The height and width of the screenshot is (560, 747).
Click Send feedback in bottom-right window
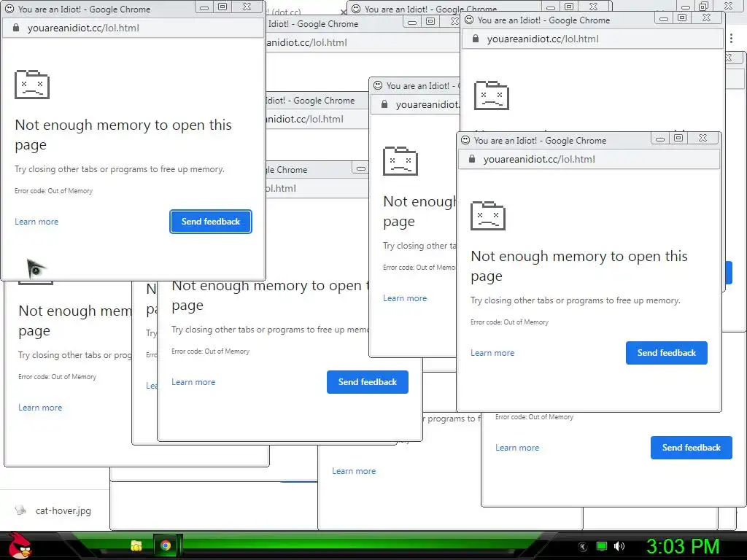[x=692, y=448]
